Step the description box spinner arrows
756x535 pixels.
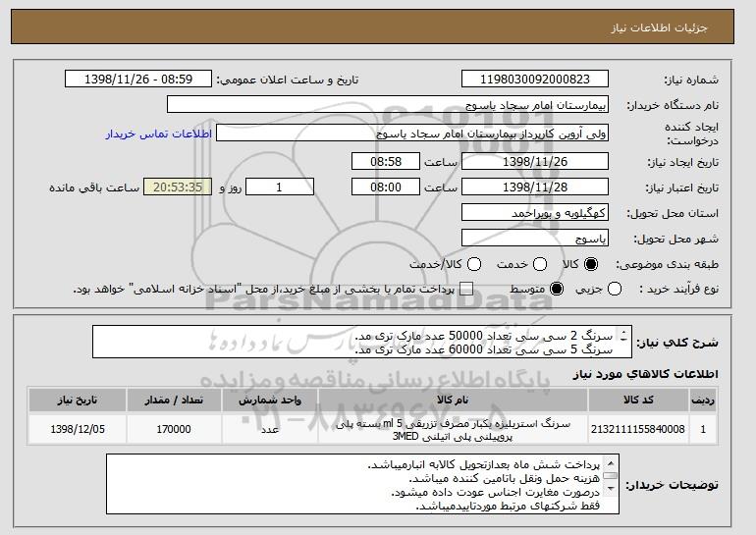click(x=623, y=336)
